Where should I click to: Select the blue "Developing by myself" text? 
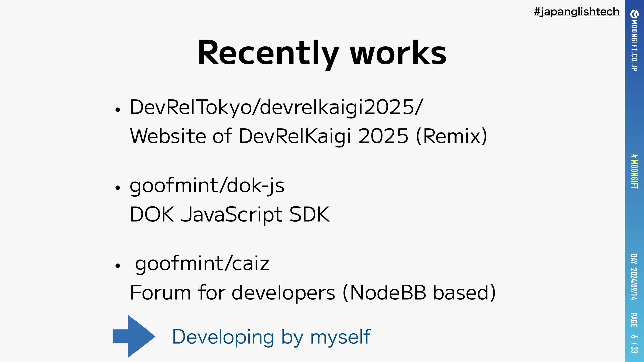271,337
